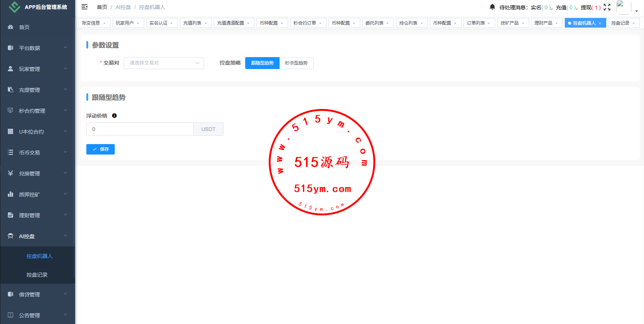The width and height of the screenshot is (644, 324).
Task: Click the user avatar image
Action: tap(623, 7)
